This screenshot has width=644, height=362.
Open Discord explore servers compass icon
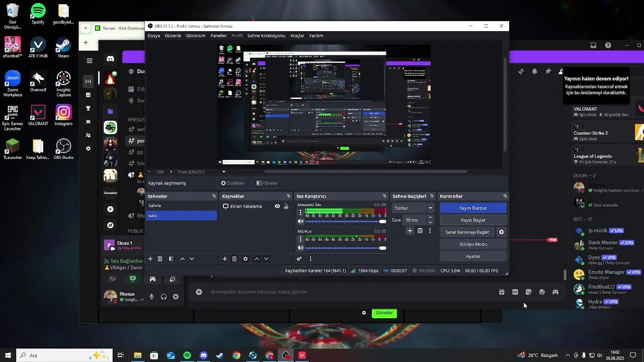(x=110, y=225)
